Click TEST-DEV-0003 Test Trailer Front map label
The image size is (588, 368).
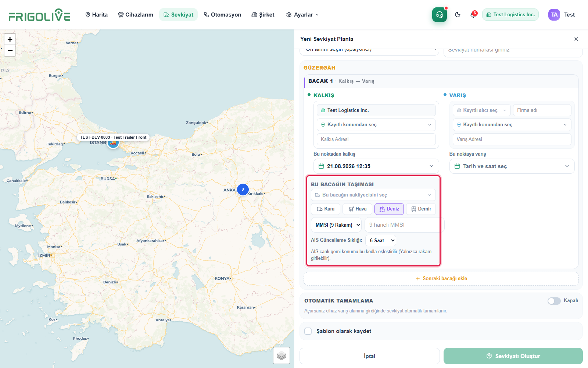tap(113, 137)
